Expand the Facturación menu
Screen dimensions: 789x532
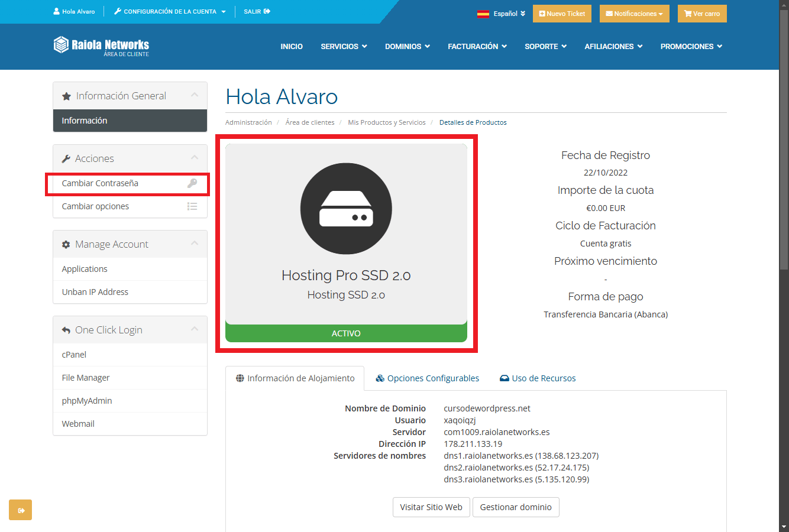477,46
